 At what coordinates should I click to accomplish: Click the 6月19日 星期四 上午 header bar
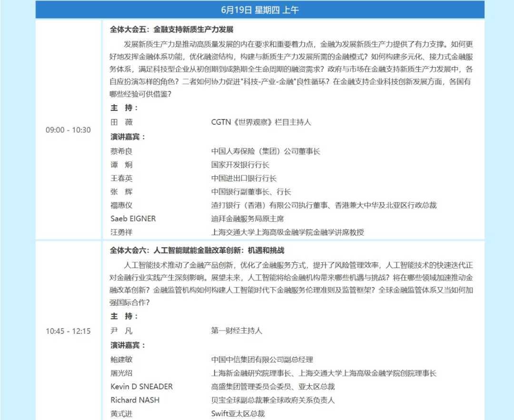click(x=260, y=10)
